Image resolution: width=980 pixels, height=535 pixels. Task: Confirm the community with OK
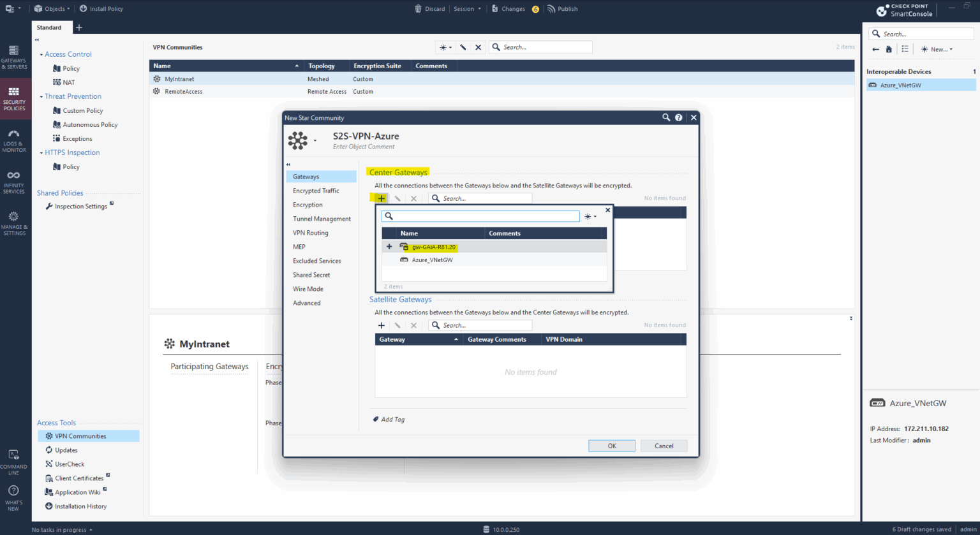pos(611,445)
